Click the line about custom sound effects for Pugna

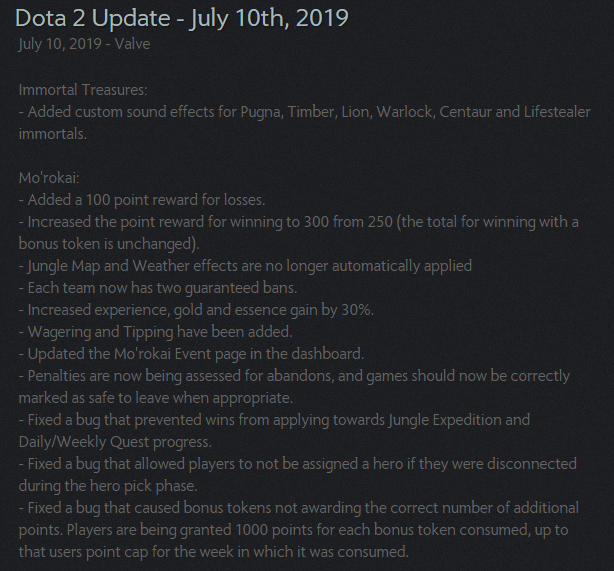tap(305, 112)
